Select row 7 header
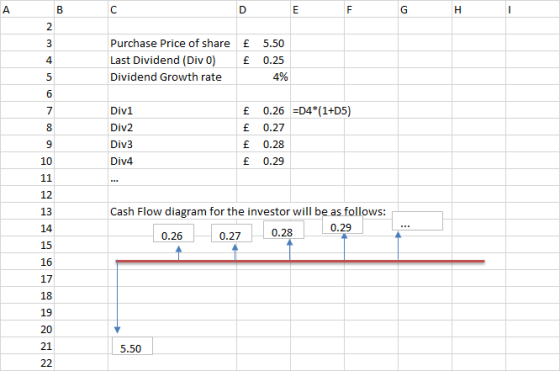This screenshot has width=560, height=371. point(28,111)
